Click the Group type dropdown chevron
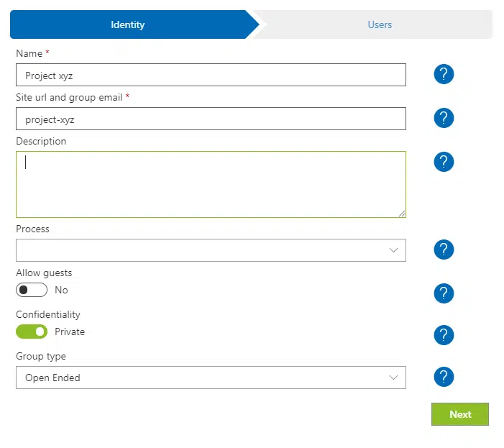Screen dimensions: 504x448 pyautogui.click(x=393, y=378)
